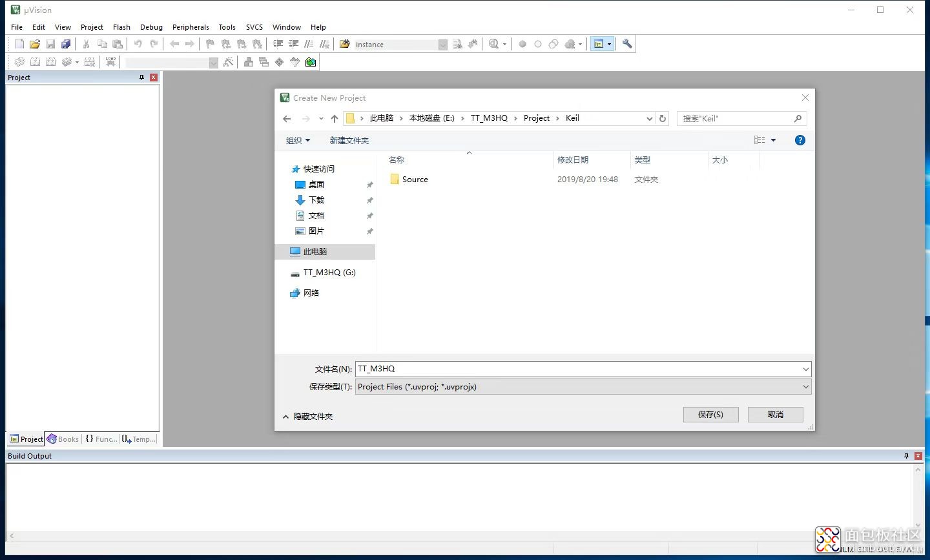Click the dialog Back arrow button
The width and height of the screenshot is (930, 560).
tap(287, 118)
